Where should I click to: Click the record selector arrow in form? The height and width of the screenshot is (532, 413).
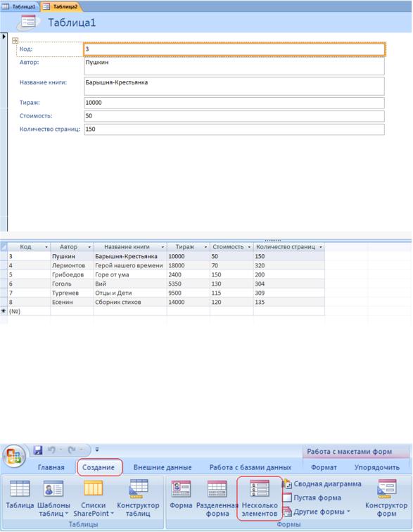click(x=4, y=37)
